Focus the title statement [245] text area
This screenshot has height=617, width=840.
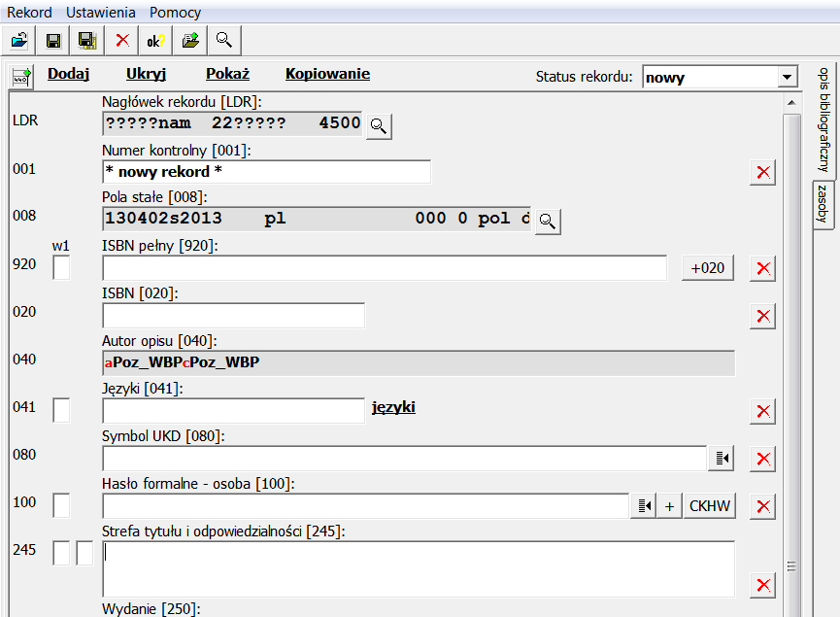coord(419,568)
